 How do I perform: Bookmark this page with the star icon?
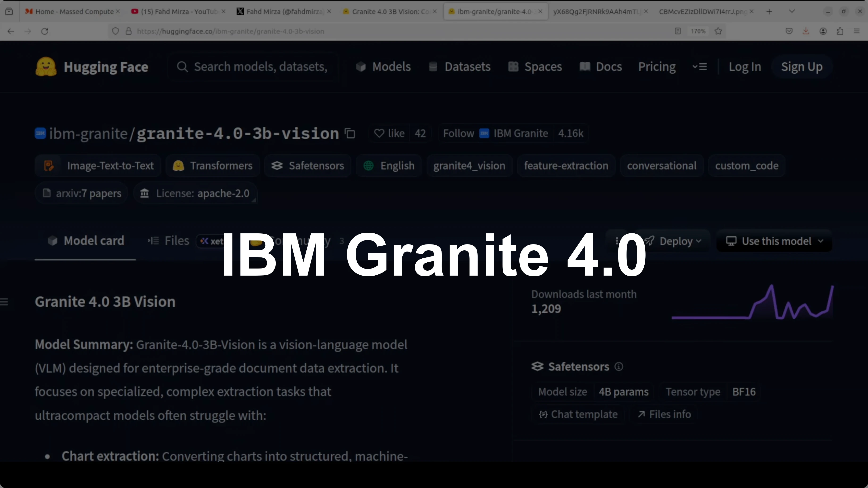point(718,31)
